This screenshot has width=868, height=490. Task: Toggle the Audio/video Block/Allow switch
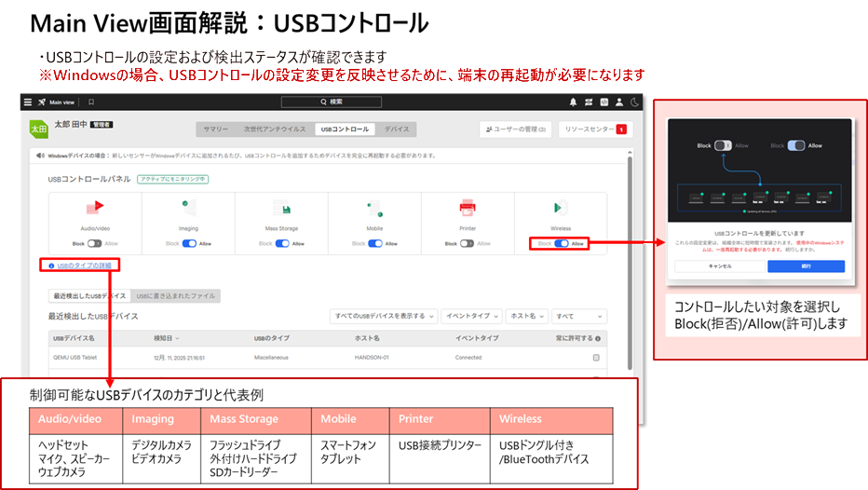coord(95,243)
